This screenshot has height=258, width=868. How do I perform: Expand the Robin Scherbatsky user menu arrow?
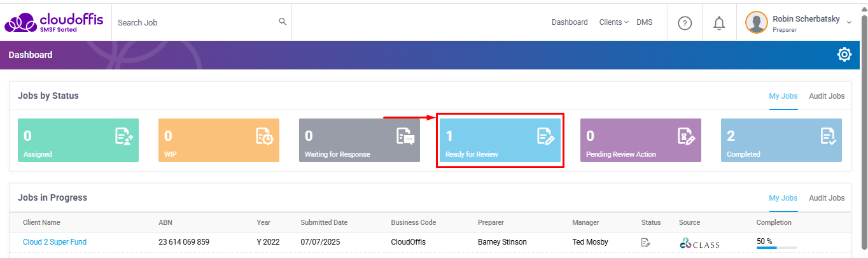coord(849,22)
